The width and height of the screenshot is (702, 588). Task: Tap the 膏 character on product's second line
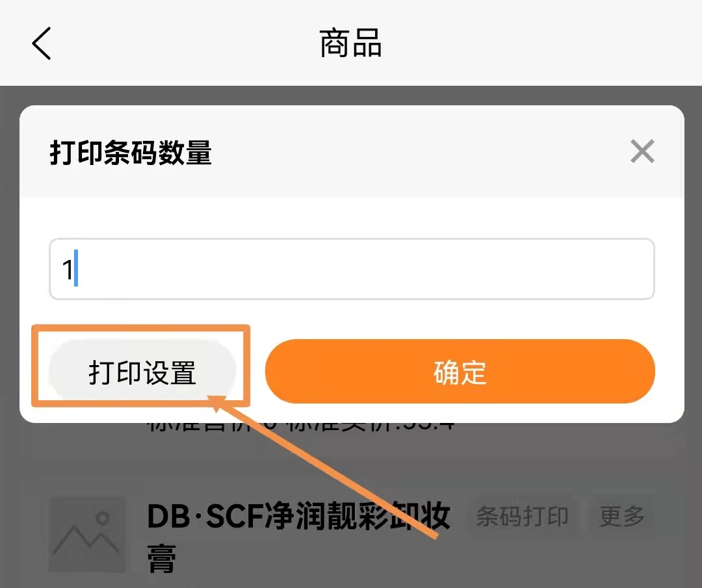[x=161, y=559]
